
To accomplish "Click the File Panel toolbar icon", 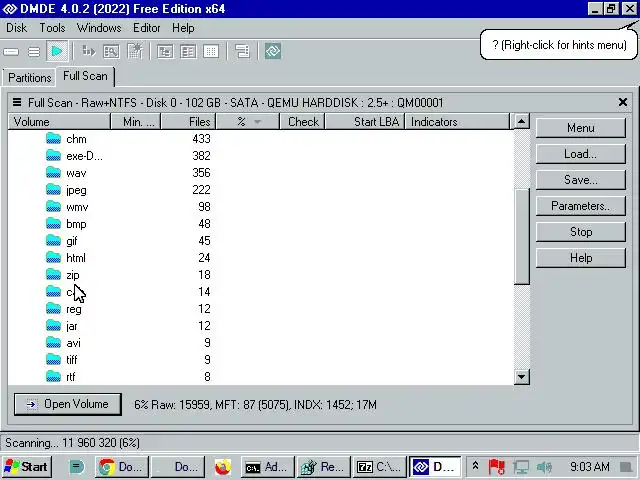I will pyautogui.click(x=165, y=51).
